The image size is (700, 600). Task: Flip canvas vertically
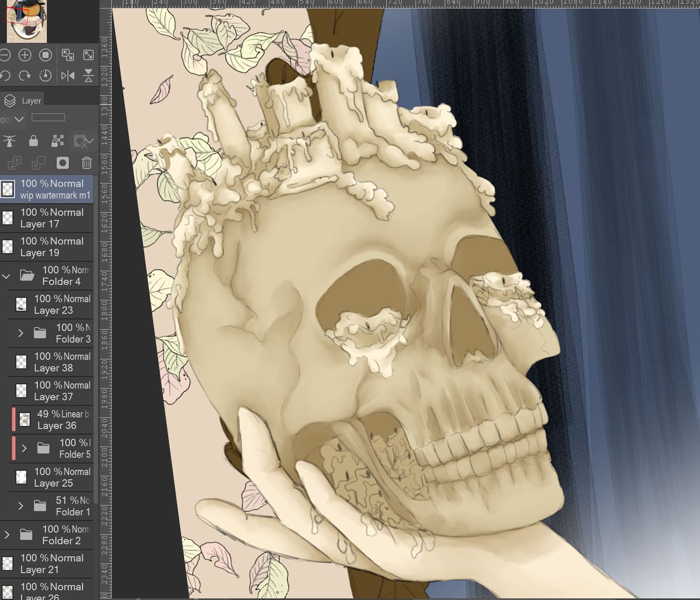click(x=88, y=75)
